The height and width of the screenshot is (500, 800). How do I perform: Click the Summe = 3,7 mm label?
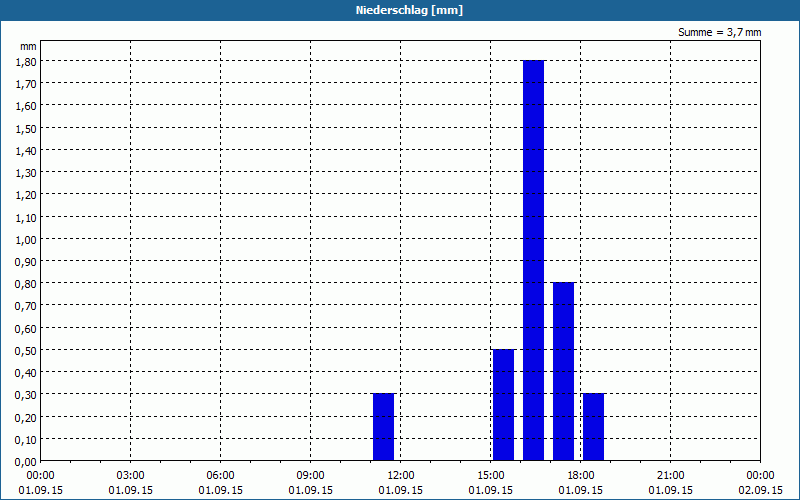(719, 32)
